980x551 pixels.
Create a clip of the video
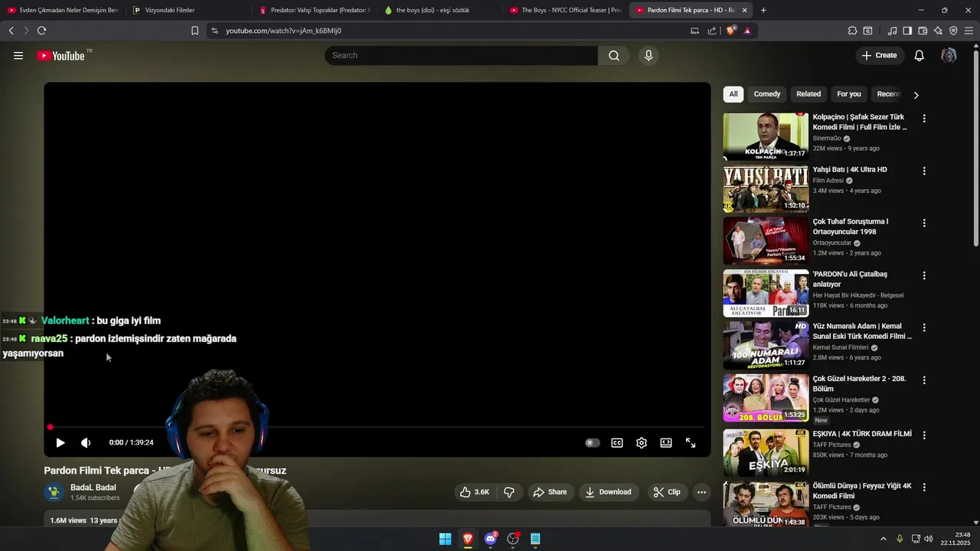pos(667,492)
